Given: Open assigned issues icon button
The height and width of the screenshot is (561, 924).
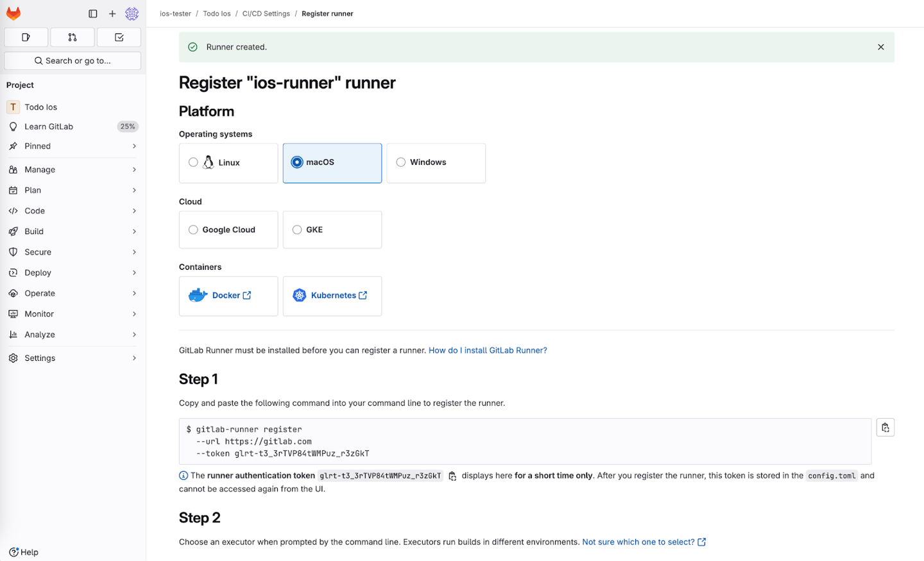Looking at the screenshot, I should (x=26, y=37).
